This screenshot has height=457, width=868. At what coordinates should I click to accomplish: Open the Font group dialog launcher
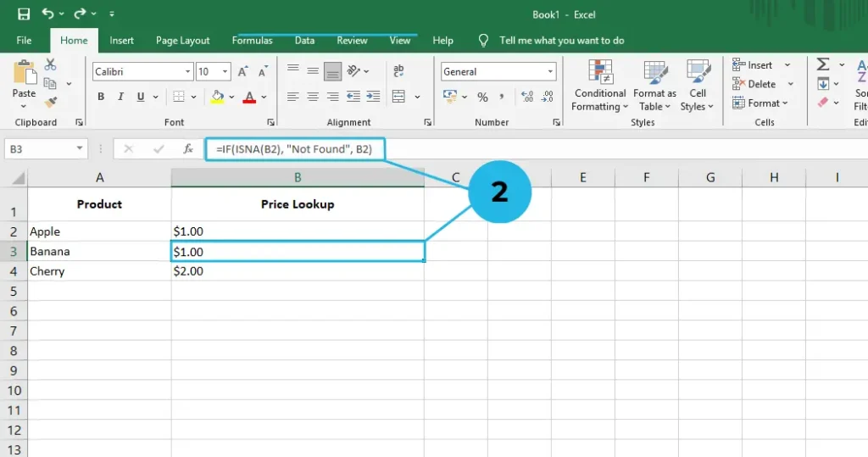270,122
